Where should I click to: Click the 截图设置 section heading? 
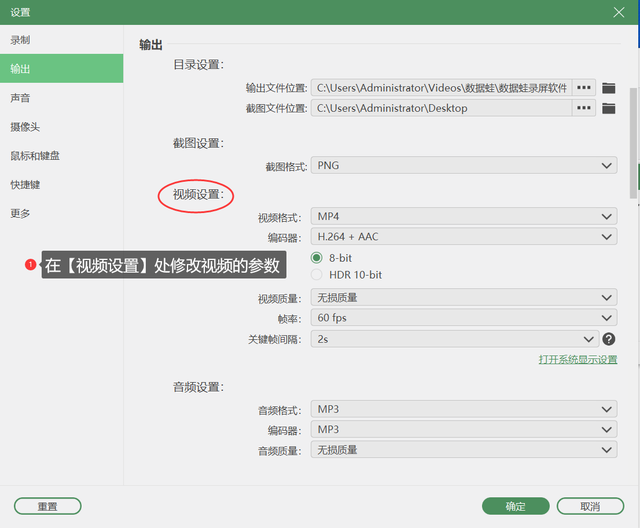(198, 143)
